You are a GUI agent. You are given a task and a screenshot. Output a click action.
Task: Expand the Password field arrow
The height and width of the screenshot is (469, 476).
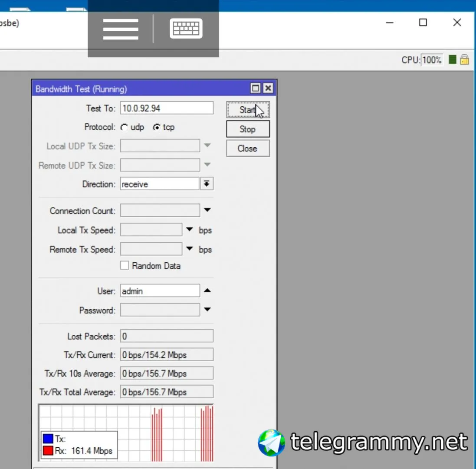(207, 310)
